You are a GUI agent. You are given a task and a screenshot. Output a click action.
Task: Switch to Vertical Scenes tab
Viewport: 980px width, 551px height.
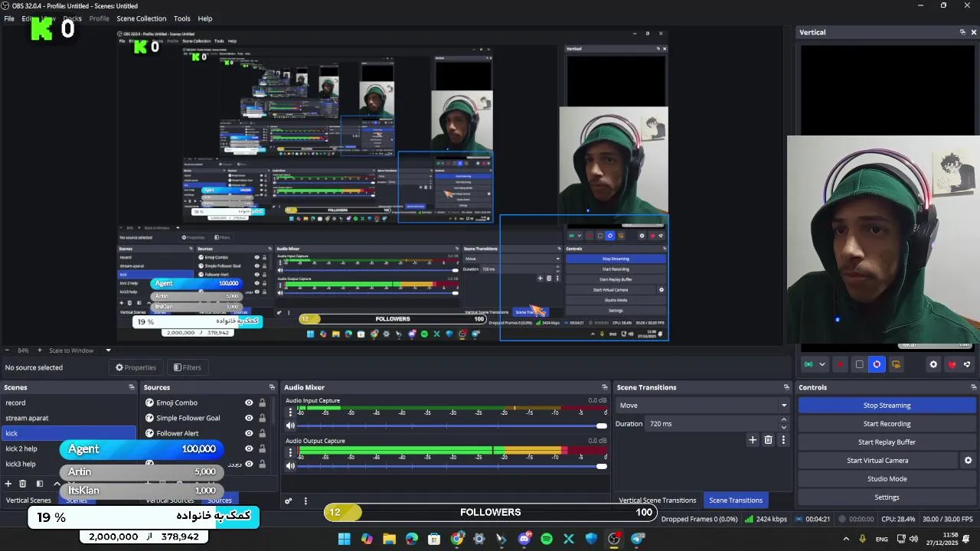[28, 500]
